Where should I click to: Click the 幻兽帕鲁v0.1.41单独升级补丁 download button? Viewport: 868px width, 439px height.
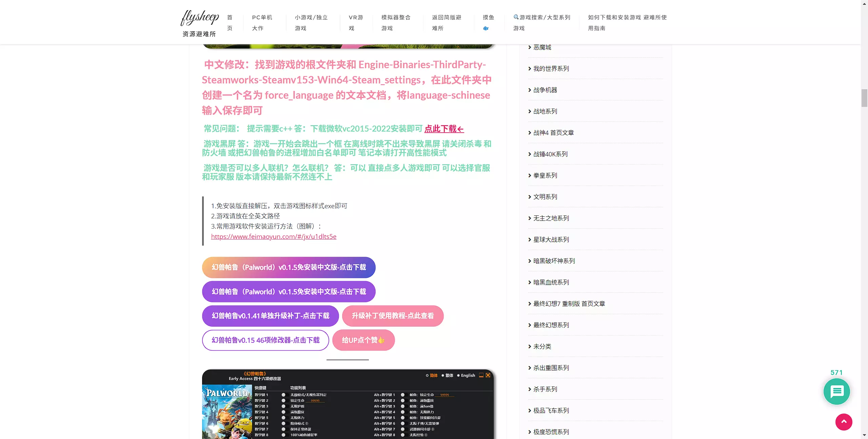tap(270, 316)
